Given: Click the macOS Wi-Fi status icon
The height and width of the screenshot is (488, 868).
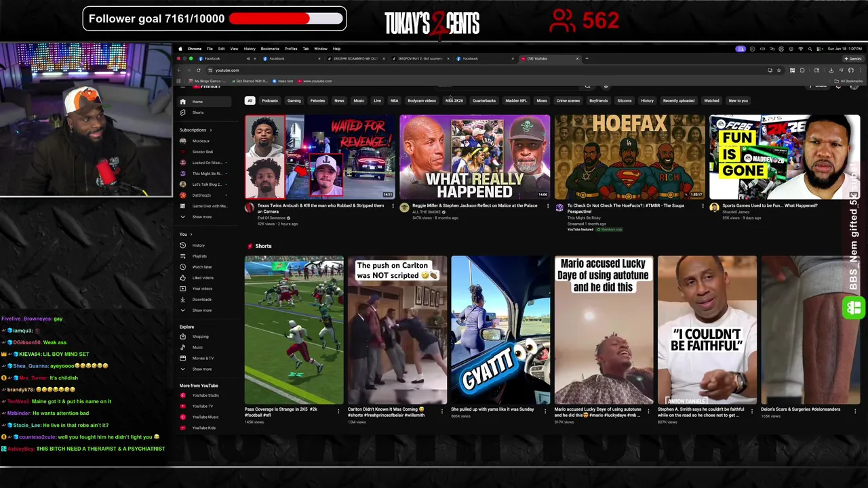Looking at the screenshot, I should point(801,49).
